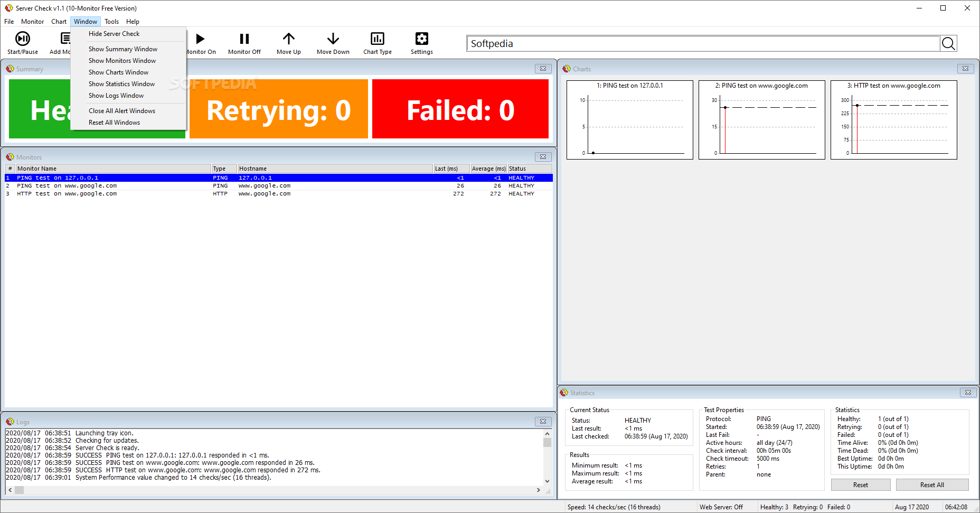Viewport: 980px width, 513px height.
Task: Click the Statistics panel title icon
Action: click(x=564, y=393)
